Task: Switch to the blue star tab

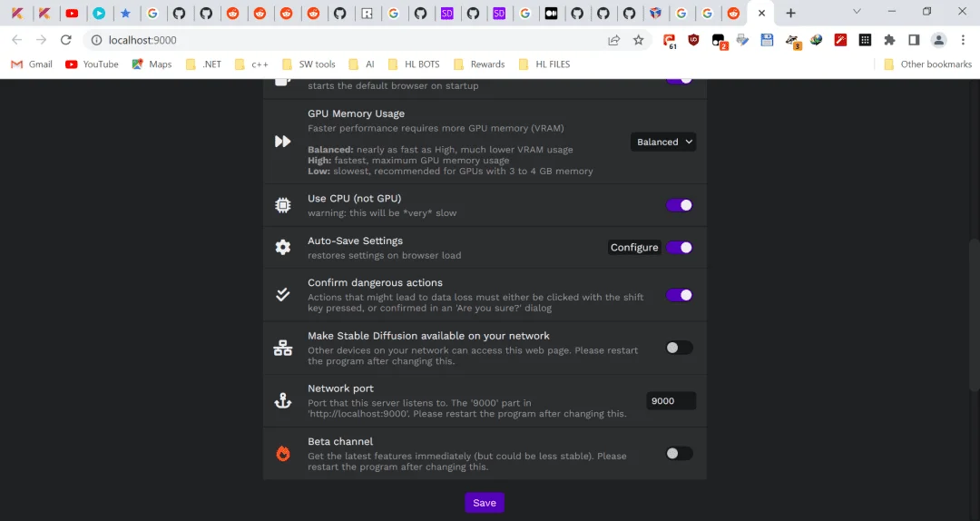Action: pyautogui.click(x=125, y=13)
